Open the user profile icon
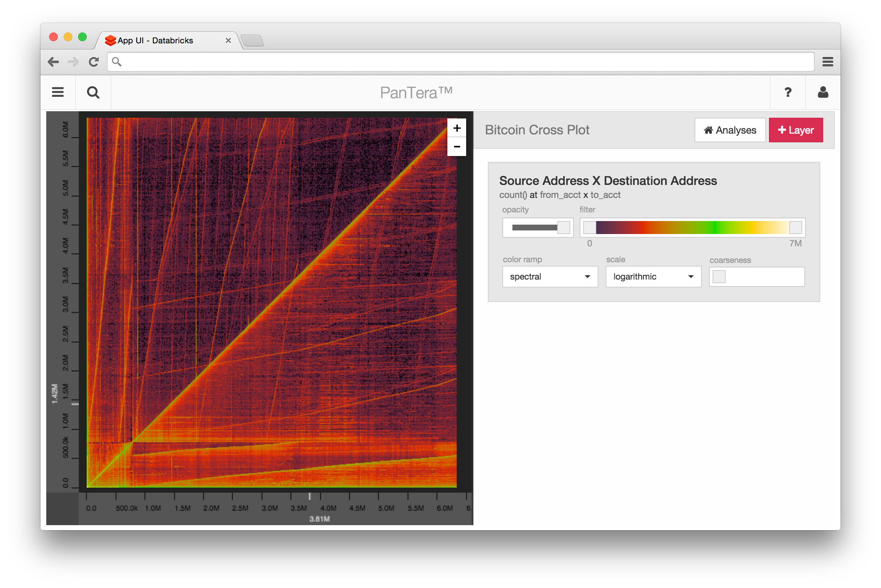The width and height of the screenshot is (881, 588). click(823, 92)
